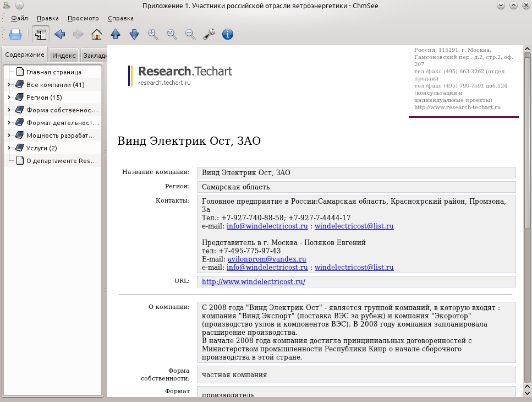Jump to previous page with up arrow

[x=116, y=34]
